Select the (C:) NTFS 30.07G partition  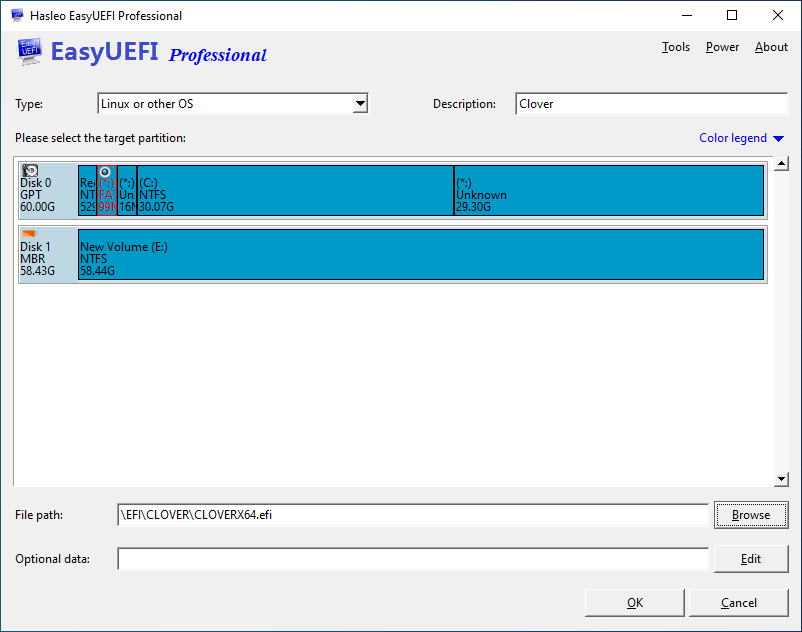pos(295,190)
